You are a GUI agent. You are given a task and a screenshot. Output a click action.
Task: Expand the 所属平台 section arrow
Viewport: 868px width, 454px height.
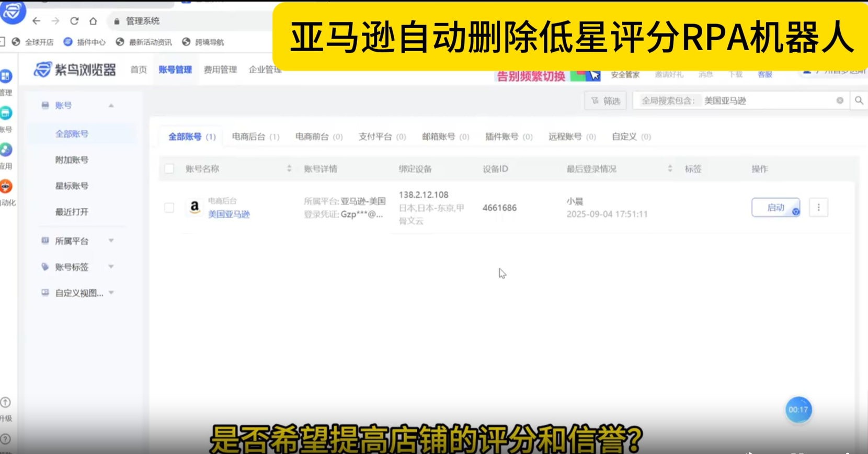[111, 241]
